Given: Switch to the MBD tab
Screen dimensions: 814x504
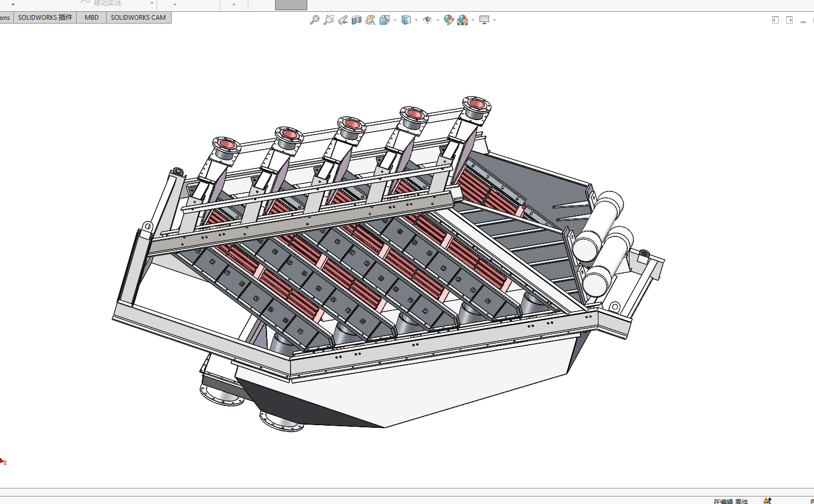Looking at the screenshot, I should tap(92, 18).
